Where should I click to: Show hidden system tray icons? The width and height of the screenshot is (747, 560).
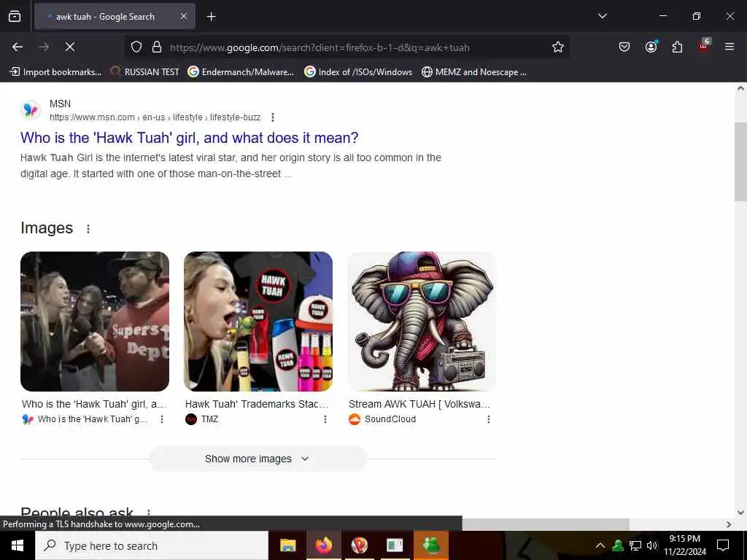point(600,545)
